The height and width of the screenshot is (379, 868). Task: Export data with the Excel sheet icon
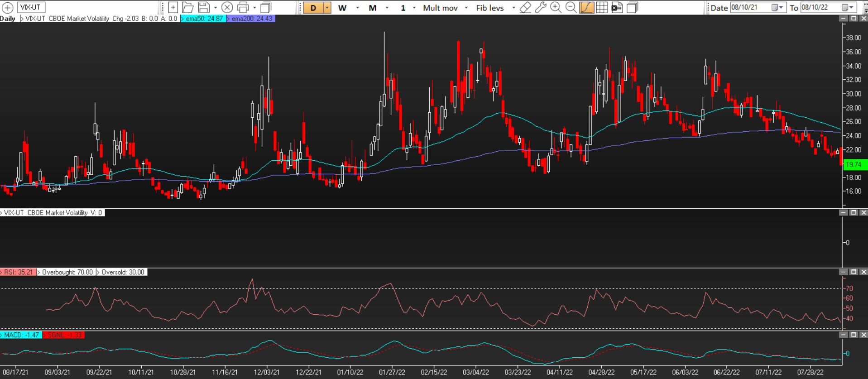617,7
